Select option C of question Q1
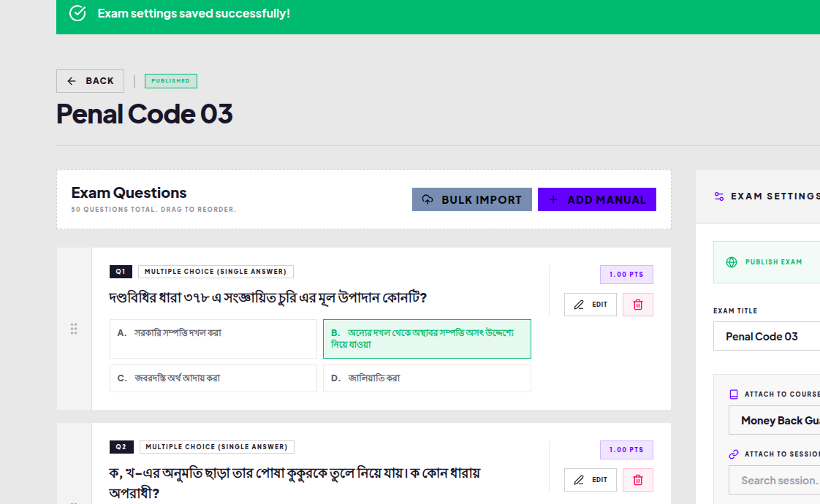This screenshot has height=504, width=820. tap(213, 378)
